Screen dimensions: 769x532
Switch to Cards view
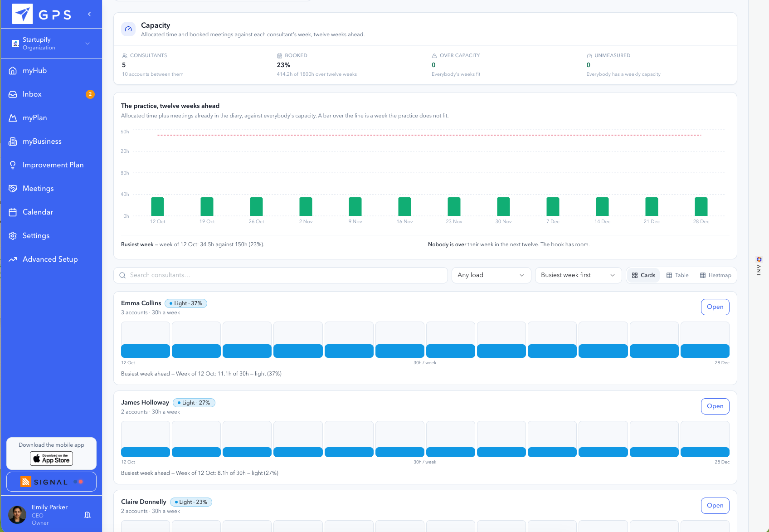(643, 275)
